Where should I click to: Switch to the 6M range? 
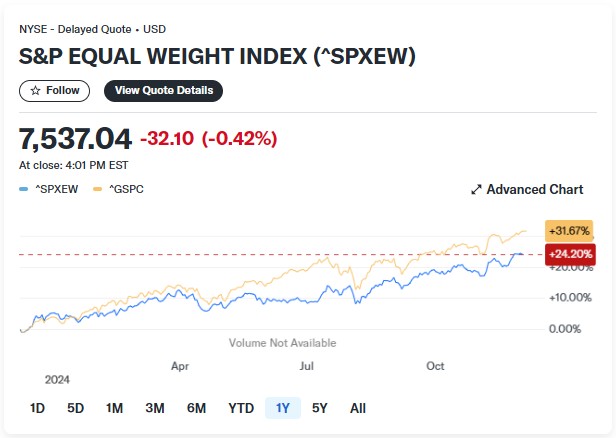[196, 408]
